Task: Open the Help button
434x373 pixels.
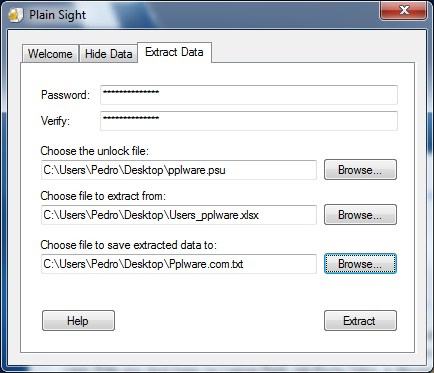Action: coord(78,321)
